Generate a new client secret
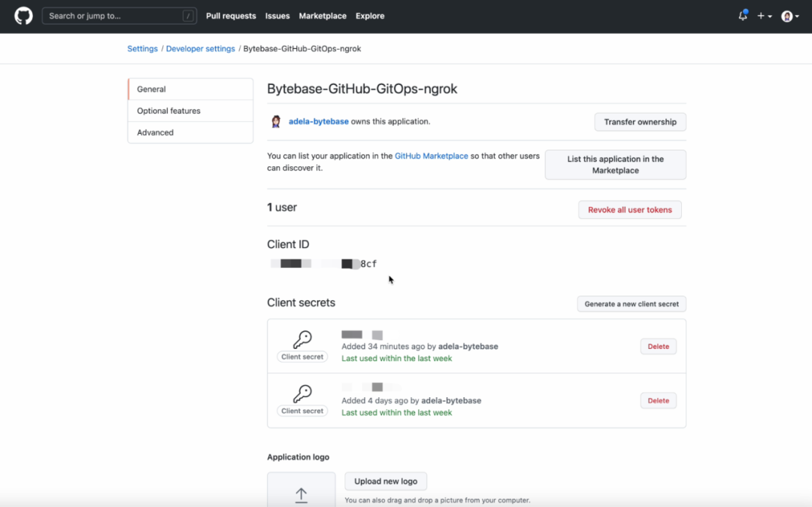Viewport: 812px width, 507px height. pyautogui.click(x=631, y=304)
